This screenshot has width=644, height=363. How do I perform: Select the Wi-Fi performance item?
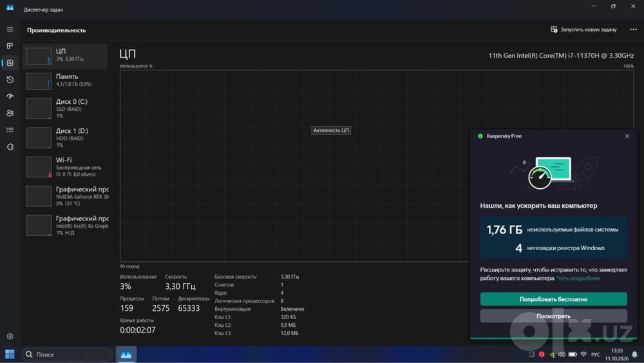[x=65, y=167]
